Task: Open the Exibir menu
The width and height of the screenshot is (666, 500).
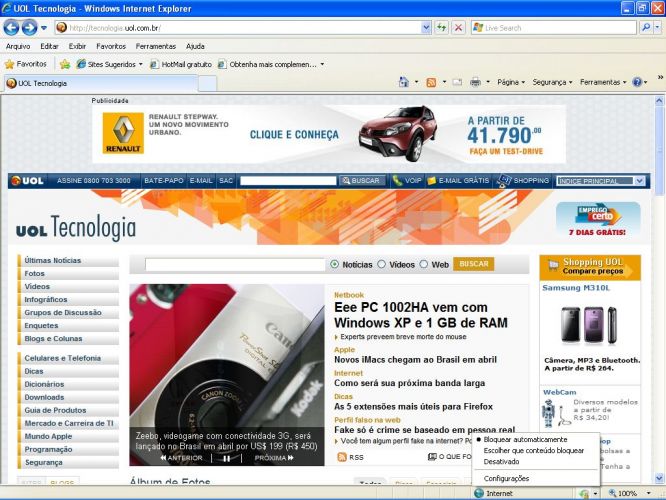Action: pyautogui.click(x=77, y=46)
